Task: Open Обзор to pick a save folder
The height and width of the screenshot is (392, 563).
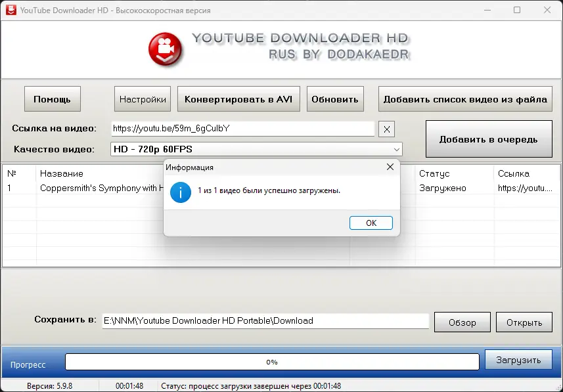Action: pos(462,322)
